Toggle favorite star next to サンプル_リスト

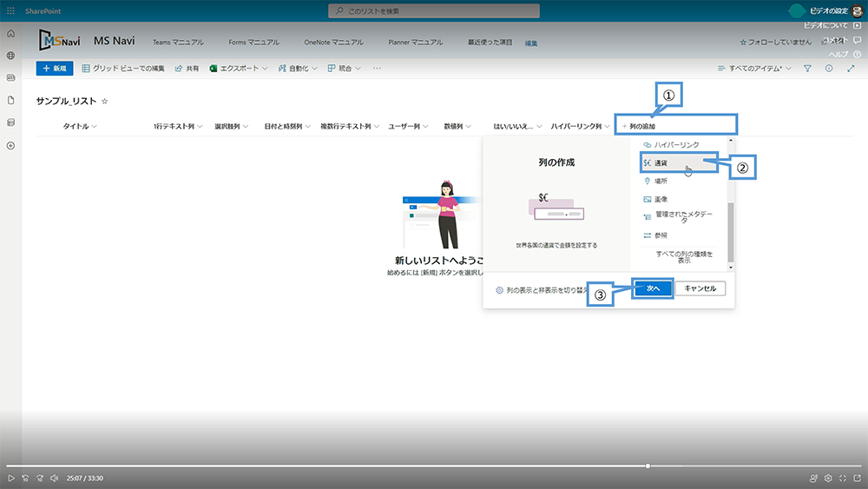click(105, 102)
